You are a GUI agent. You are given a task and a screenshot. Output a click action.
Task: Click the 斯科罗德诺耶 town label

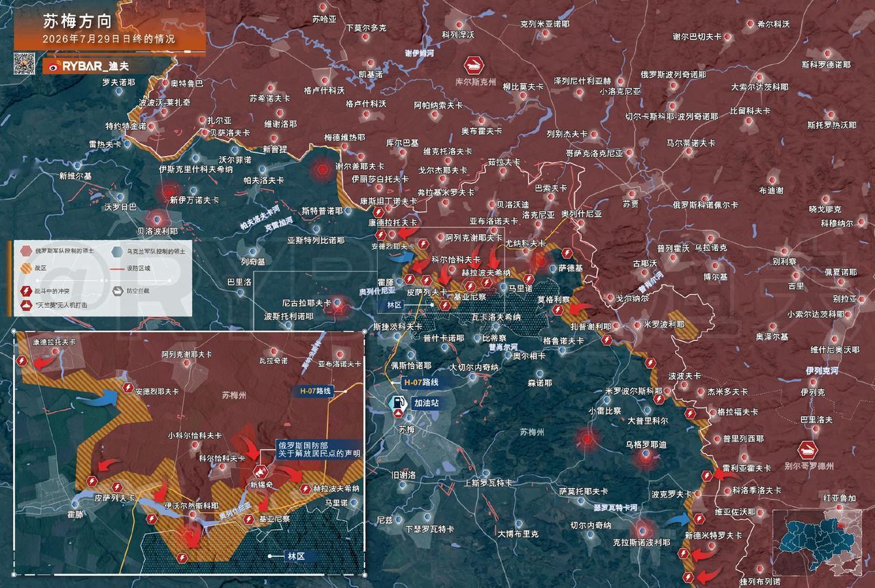(x=826, y=64)
